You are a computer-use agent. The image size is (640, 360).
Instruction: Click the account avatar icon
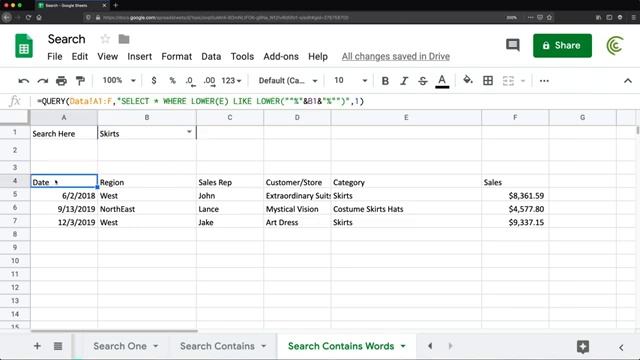pyautogui.click(x=615, y=45)
